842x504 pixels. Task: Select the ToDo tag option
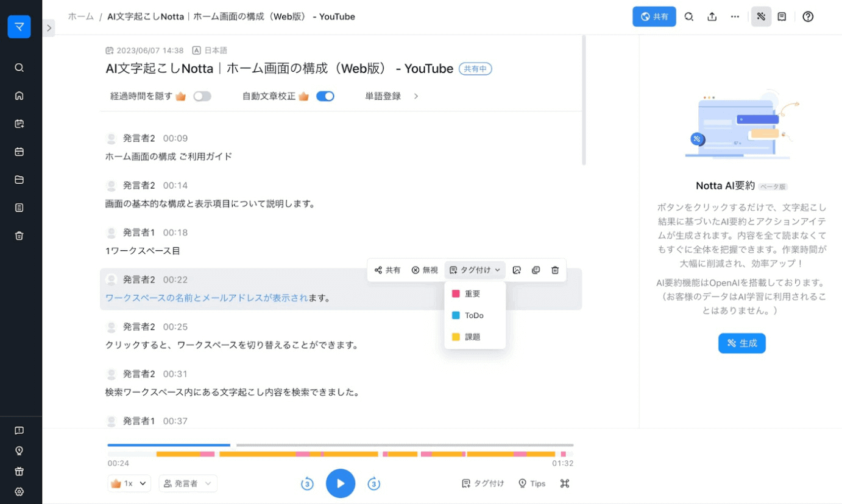(x=475, y=315)
